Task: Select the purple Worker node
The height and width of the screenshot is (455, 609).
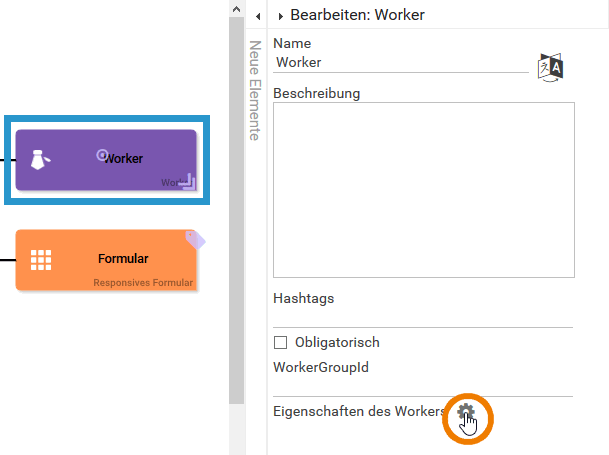Action: tap(106, 160)
